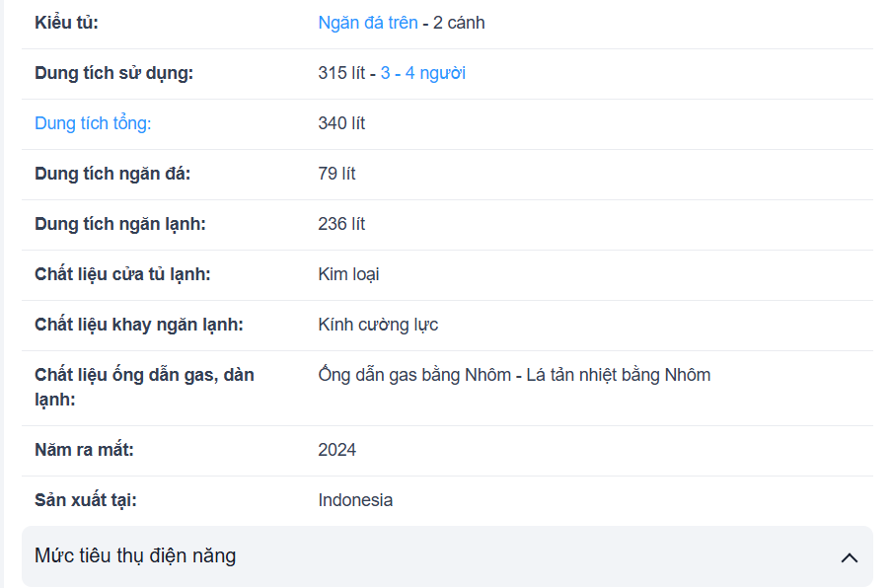This screenshot has width=891, height=588.
Task: Click the 'Chất liệu ống dẫn gas, dàn lạnh:' label
Action: pyautogui.click(x=144, y=388)
